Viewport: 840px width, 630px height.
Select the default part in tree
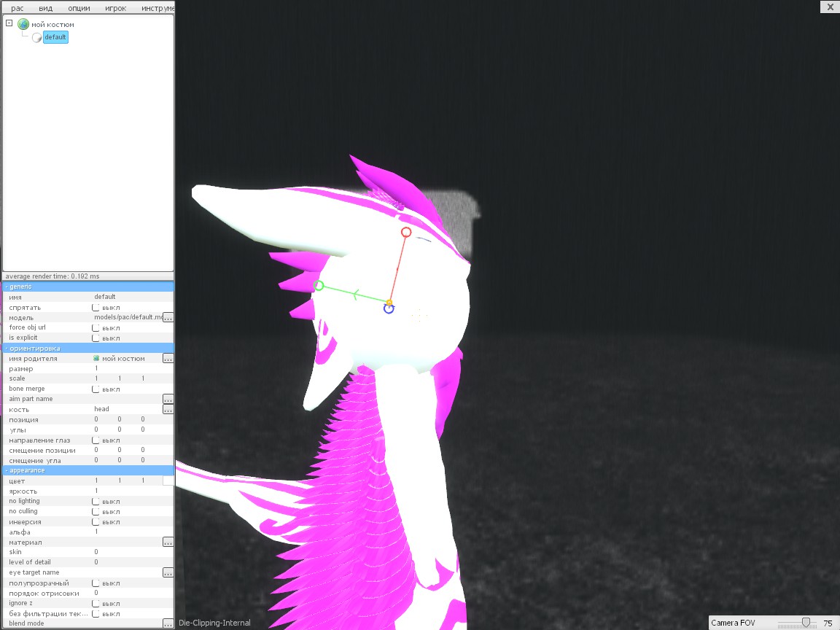click(x=55, y=37)
